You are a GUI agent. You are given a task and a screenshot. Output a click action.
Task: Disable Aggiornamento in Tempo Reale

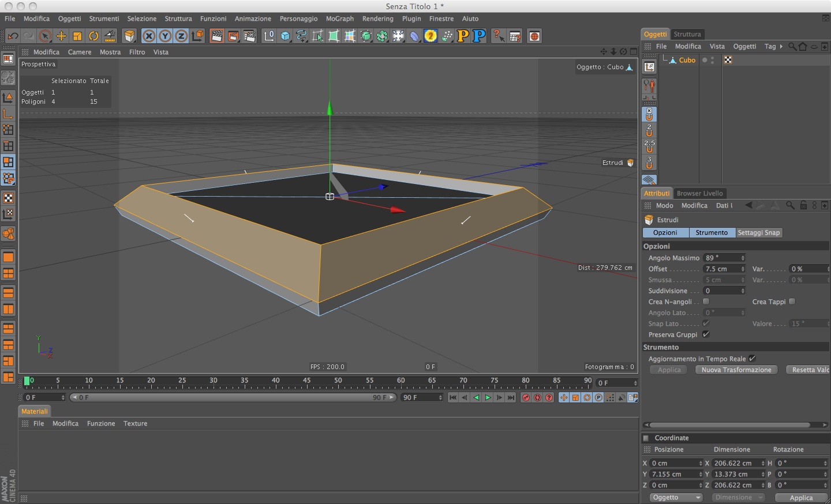(752, 359)
